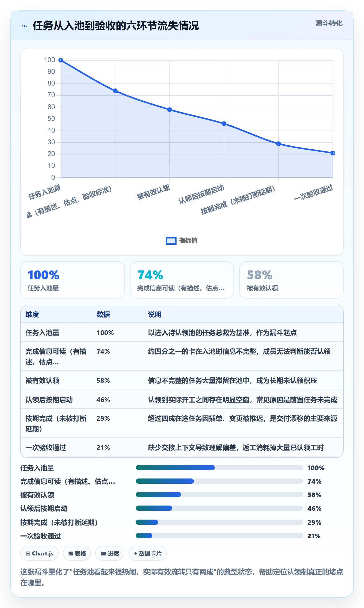Select the 任务入池量 table row name
The width and height of the screenshot is (364, 608).
click(42, 333)
